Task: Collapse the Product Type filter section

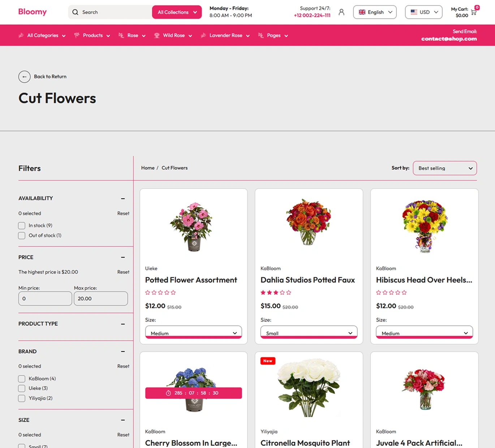Action: (x=123, y=324)
